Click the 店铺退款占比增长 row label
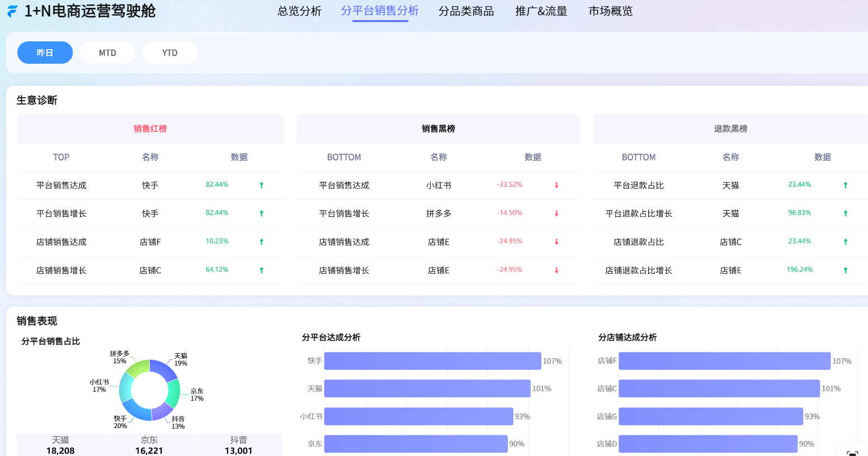The image size is (868, 456). click(639, 270)
